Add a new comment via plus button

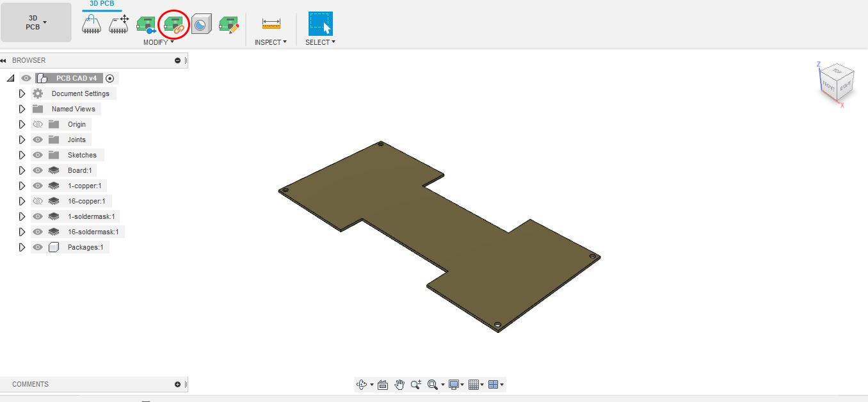click(176, 384)
